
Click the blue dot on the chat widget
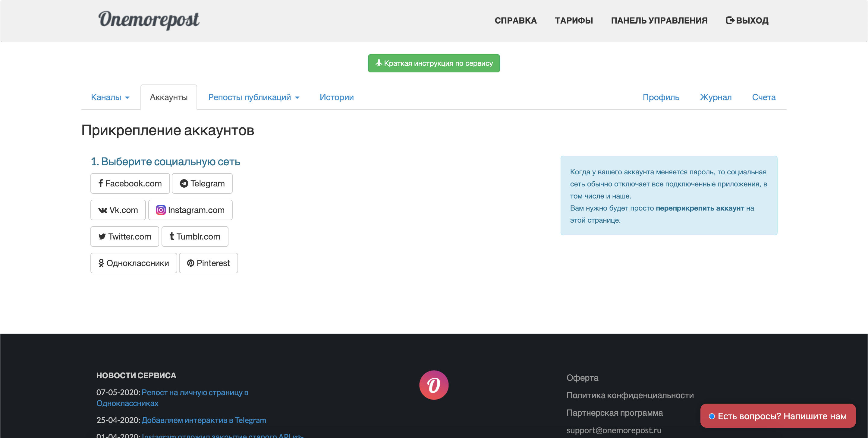[712, 416]
